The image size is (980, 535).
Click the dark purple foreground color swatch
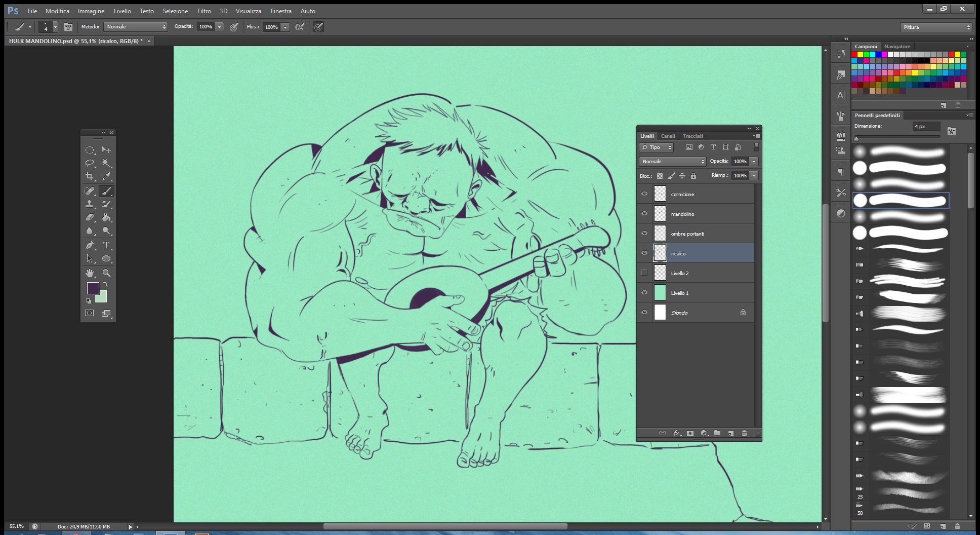(93, 288)
